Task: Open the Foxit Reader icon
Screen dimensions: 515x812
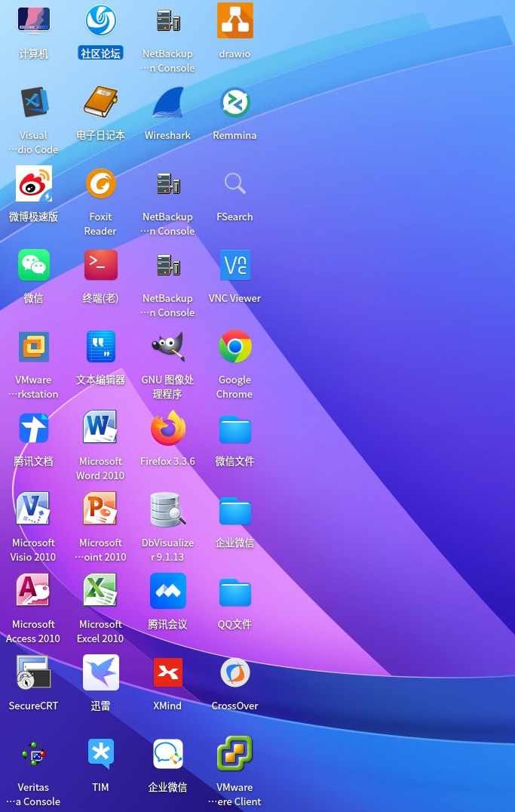Action: coord(100,183)
